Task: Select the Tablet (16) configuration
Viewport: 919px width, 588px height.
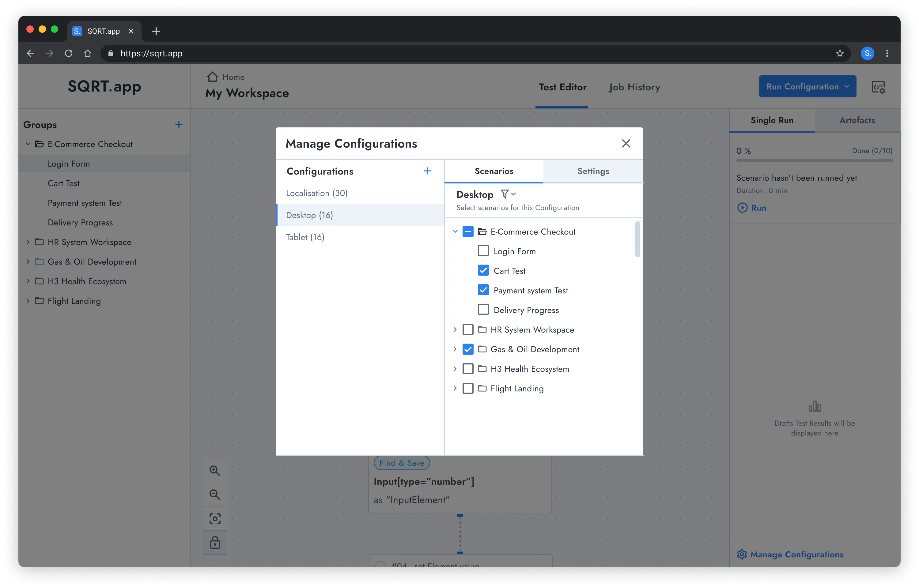Action: pos(360,237)
